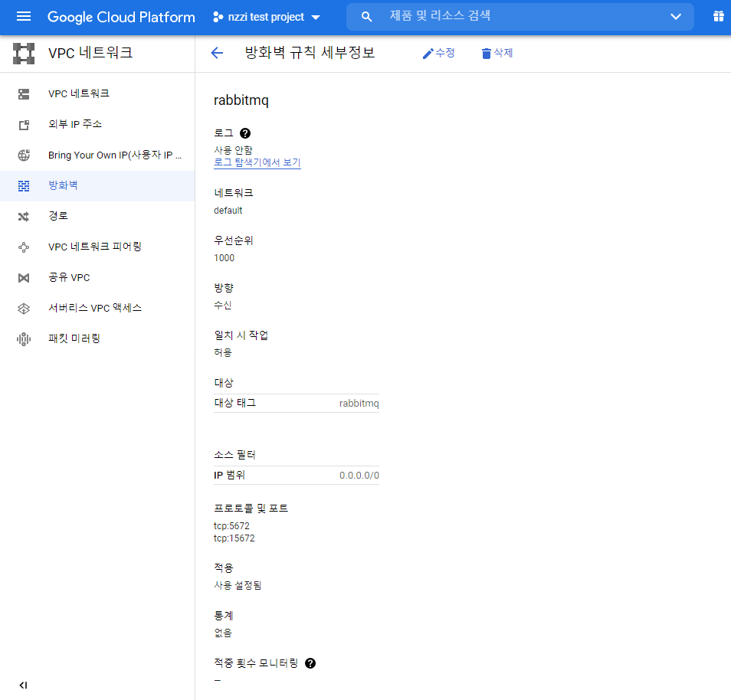
Task: Click help icon next to 로그
Action: [x=245, y=133]
